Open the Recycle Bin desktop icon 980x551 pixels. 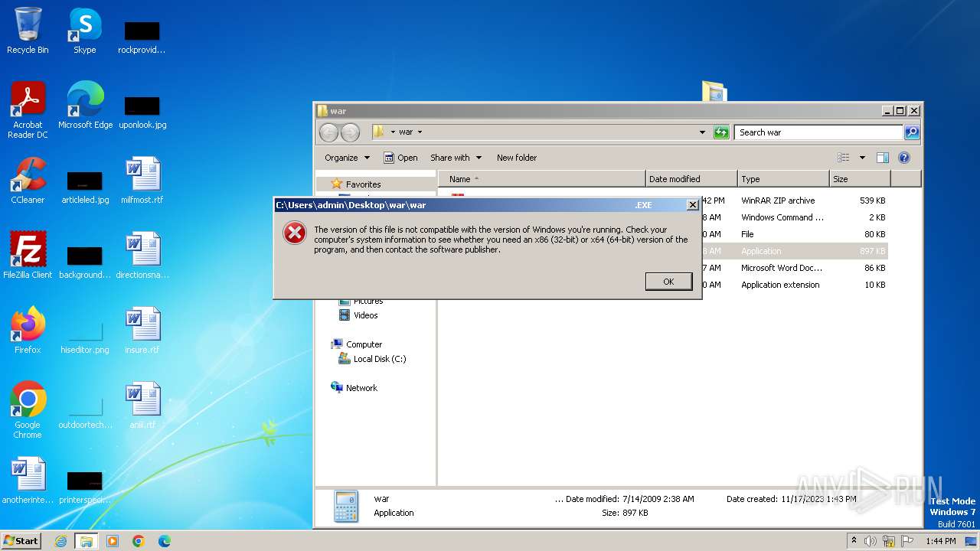point(28,31)
